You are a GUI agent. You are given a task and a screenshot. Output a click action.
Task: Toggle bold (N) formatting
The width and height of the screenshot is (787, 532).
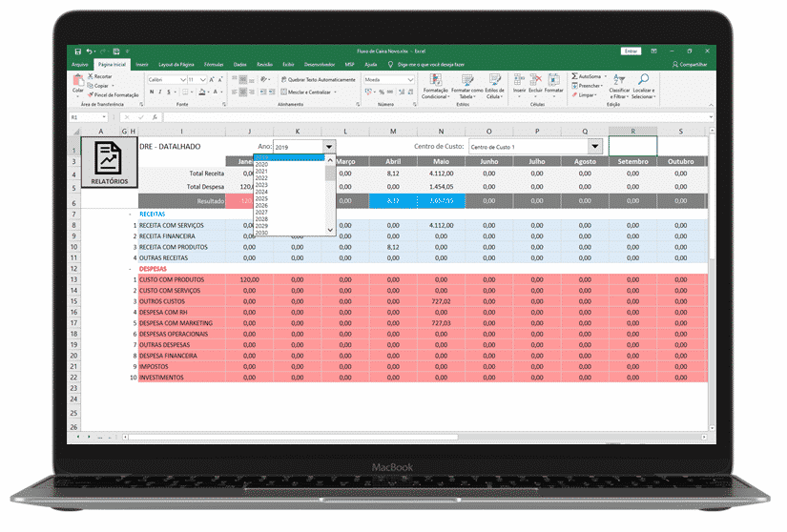[x=152, y=92]
